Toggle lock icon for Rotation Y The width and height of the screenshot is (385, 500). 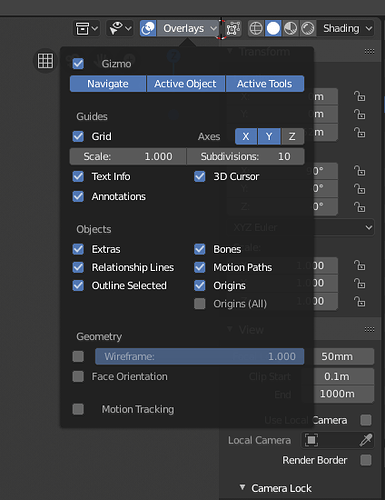359,189
